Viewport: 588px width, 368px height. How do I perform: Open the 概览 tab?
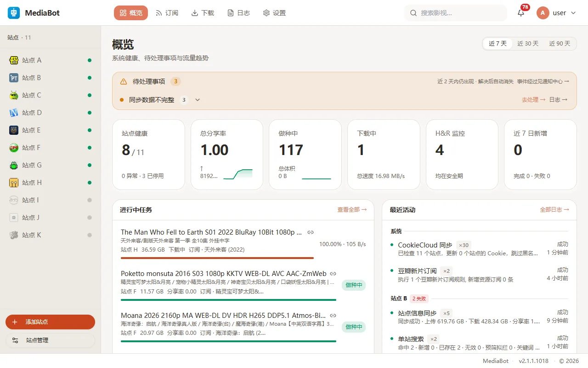point(131,13)
